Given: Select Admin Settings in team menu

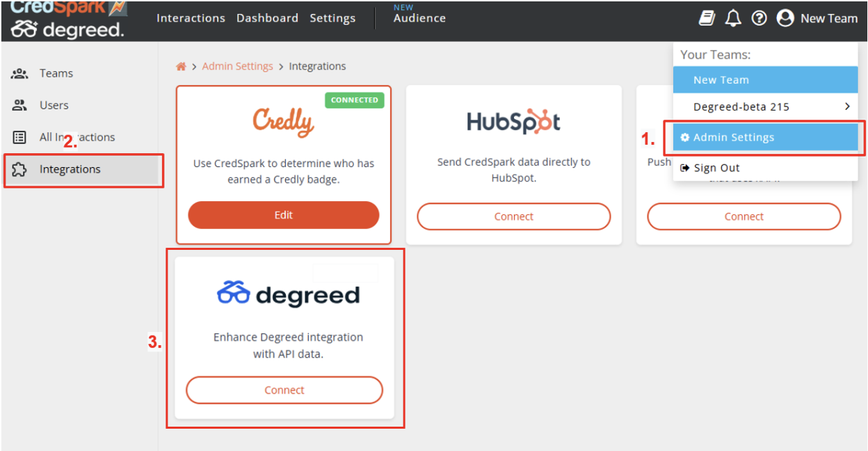Looking at the screenshot, I should [765, 137].
